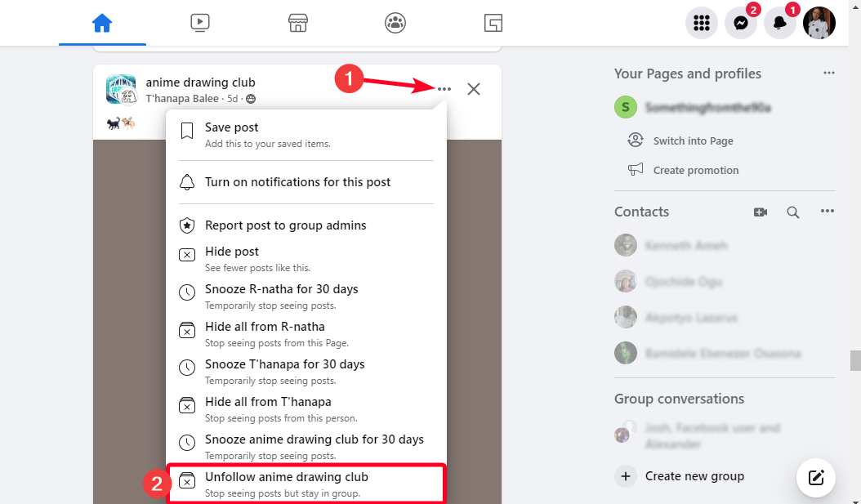Image resolution: width=861 pixels, height=504 pixels.
Task: Open the notifications bell
Action: coord(779,23)
